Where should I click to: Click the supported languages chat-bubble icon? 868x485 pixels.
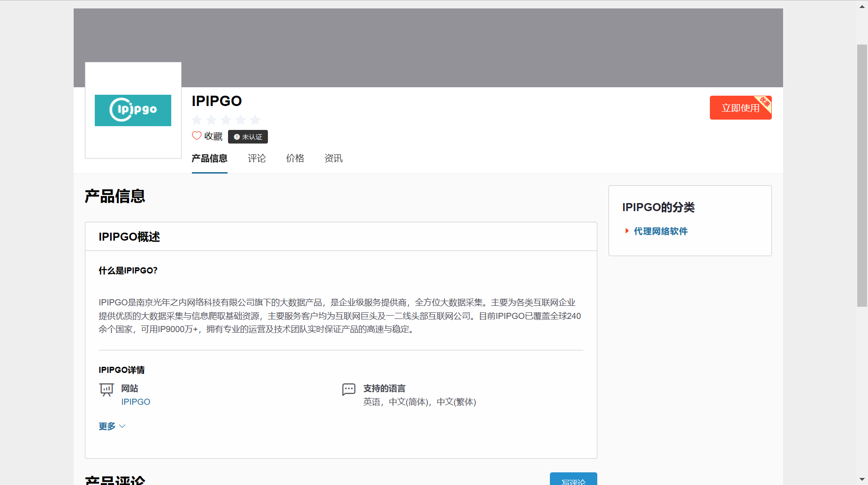point(349,390)
